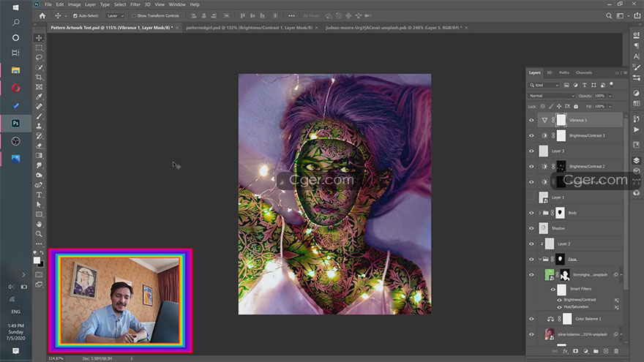Select the Brush tool
Image resolution: width=644 pixels, height=362 pixels.
[39, 116]
